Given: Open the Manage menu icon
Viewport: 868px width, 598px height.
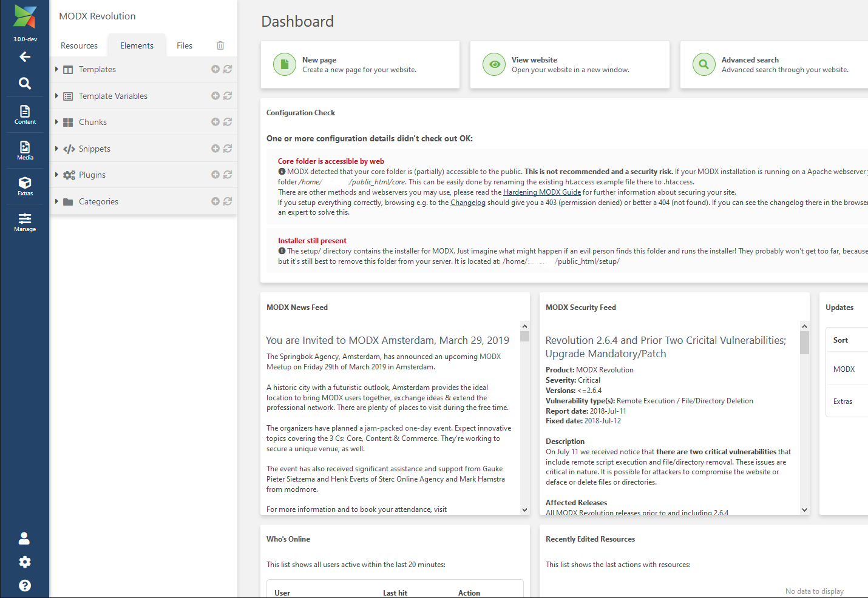Looking at the screenshot, I should pyautogui.click(x=25, y=222).
